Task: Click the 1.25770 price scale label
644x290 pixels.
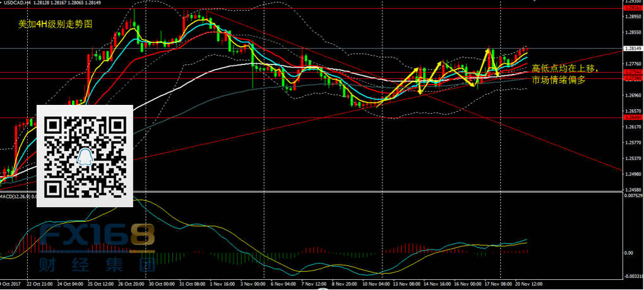Action: click(x=633, y=143)
